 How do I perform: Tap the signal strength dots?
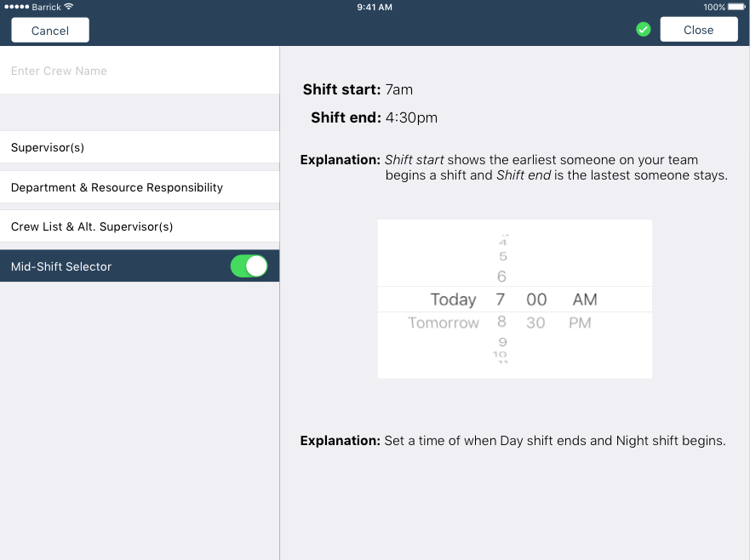point(16,7)
